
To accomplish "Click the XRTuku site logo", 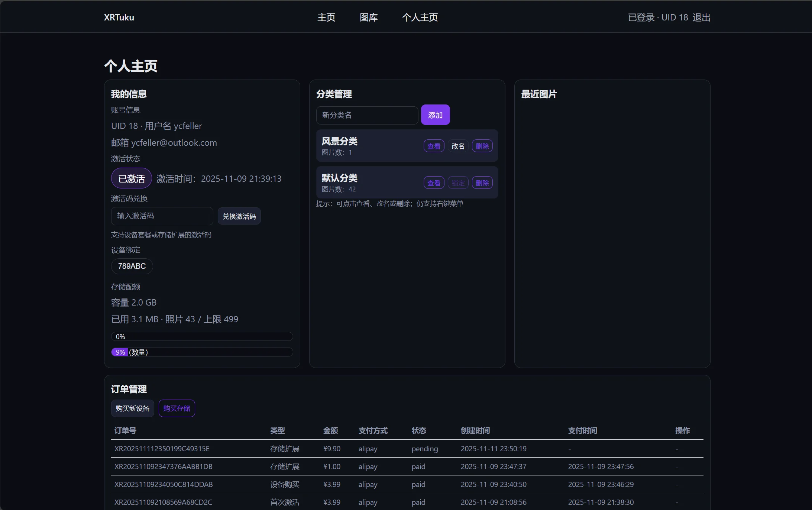I will tap(119, 17).
